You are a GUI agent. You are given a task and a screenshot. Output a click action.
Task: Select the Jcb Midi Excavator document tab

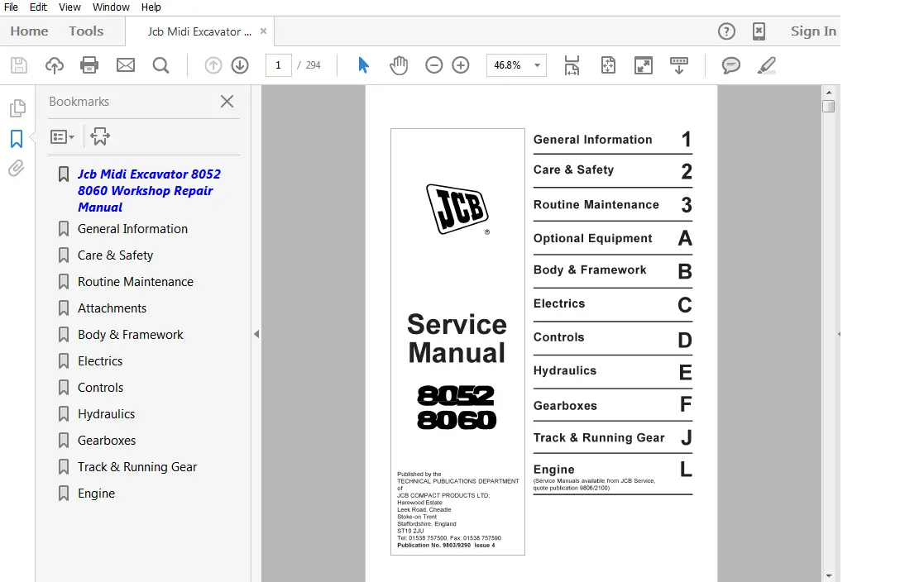[199, 31]
